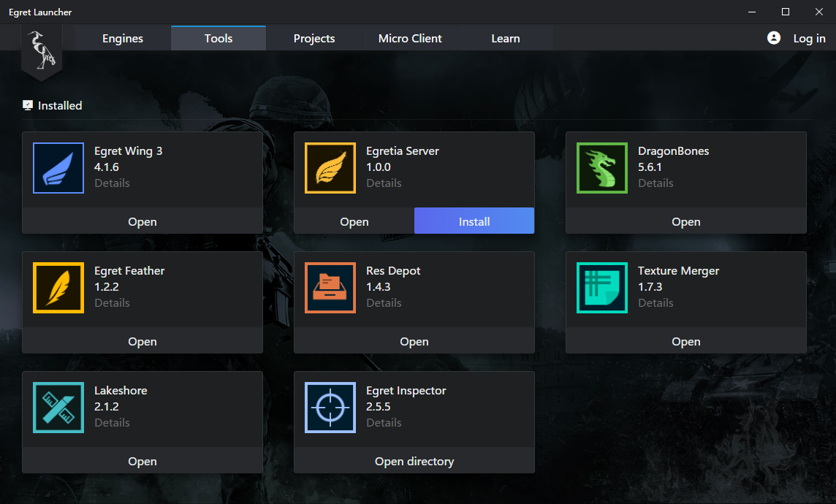The height and width of the screenshot is (504, 836).
Task: Select the Tools tab
Action: click(x=218, y=39)
